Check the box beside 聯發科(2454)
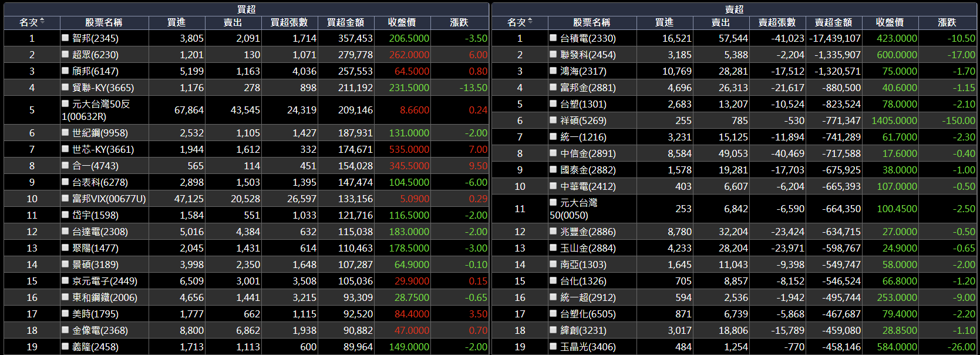This screenshot has width=980, height=355. (x=553, y=54)
